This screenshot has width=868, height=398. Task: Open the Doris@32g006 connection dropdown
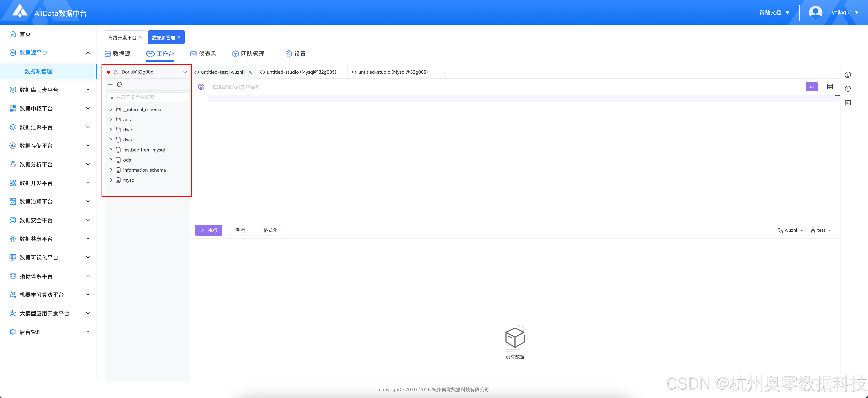pyautogui.click(x=185, y=72)
